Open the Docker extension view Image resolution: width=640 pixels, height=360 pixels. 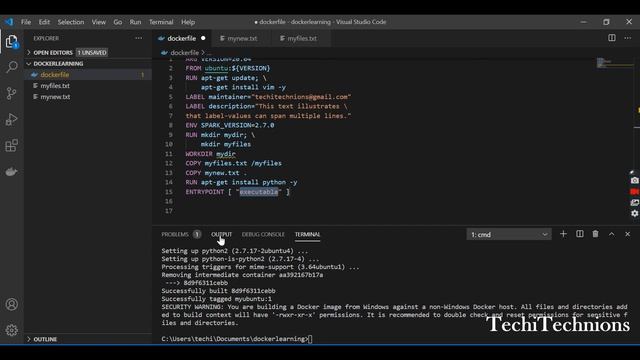(x=11, y=172)
